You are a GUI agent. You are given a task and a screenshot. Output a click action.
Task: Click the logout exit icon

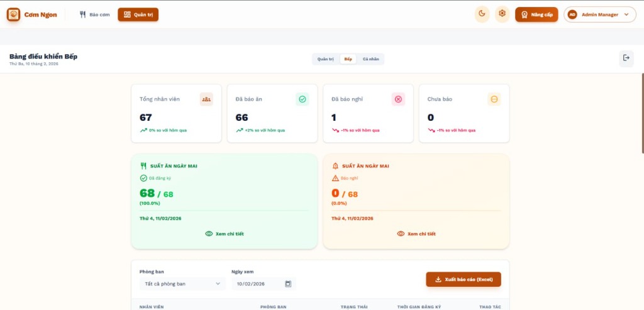pos(626,58)
